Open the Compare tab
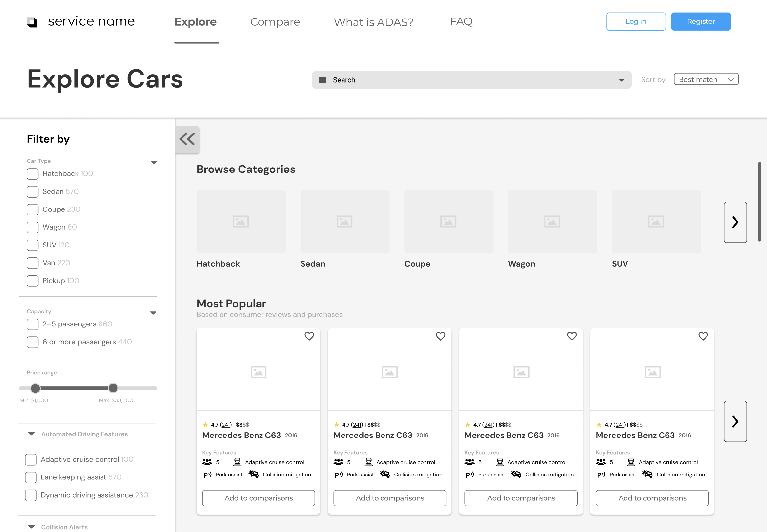The height and width of the screenshot is (532, 767). (x=275, y=22)
